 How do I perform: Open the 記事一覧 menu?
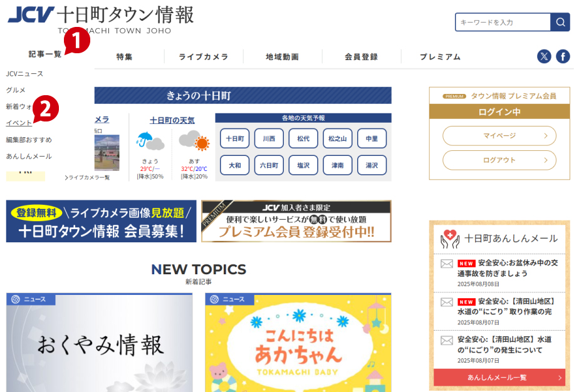point(45,54)
